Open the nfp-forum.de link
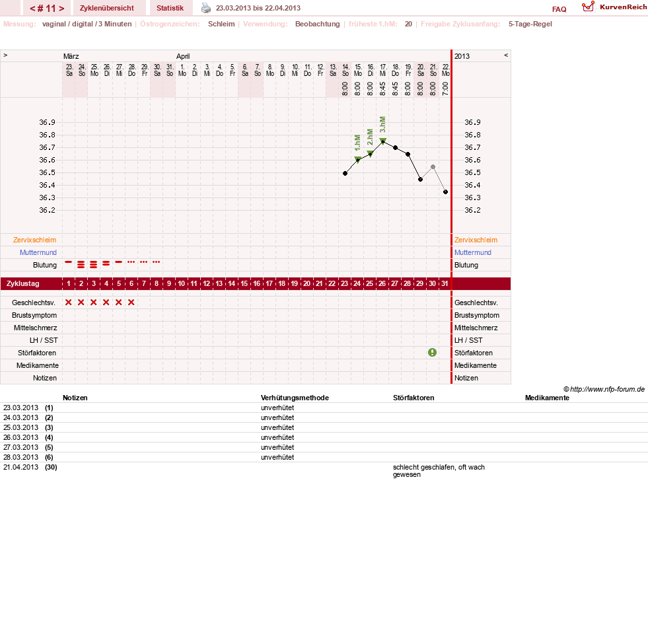The image size is (648, 644). pyautogui.click(x=604, y=390)
